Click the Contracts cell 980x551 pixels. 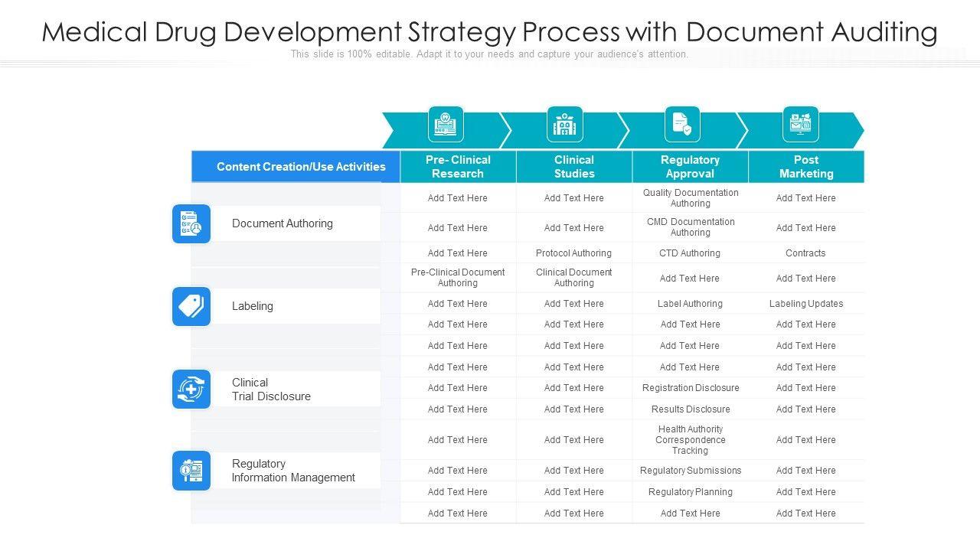805,253
